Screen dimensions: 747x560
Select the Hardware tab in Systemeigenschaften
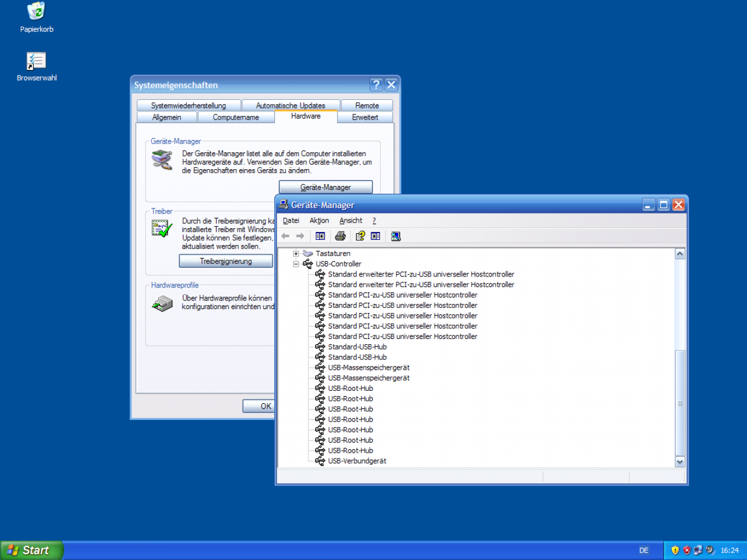coord(306,116)
